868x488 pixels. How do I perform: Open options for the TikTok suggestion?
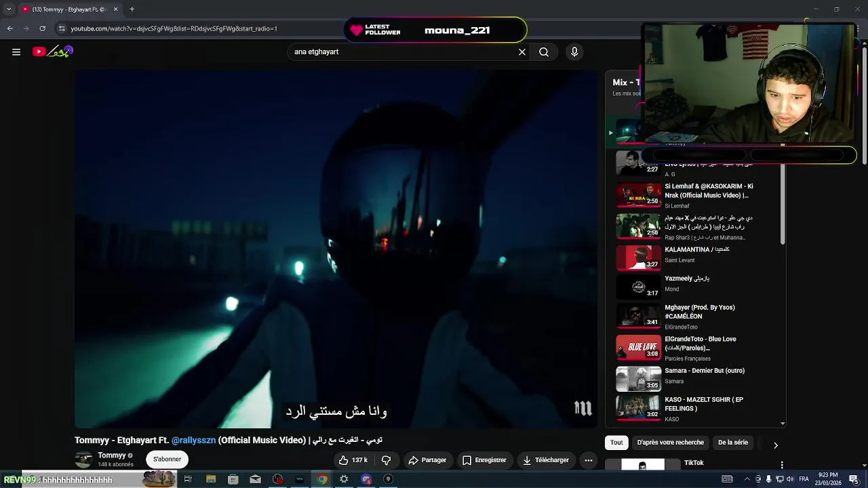tap(782, 465)
